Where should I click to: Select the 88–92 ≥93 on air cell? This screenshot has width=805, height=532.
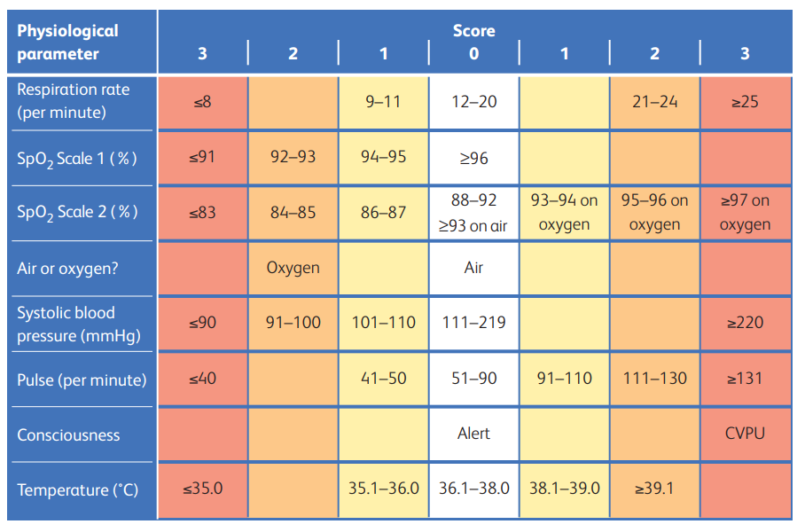click(473, 213)
